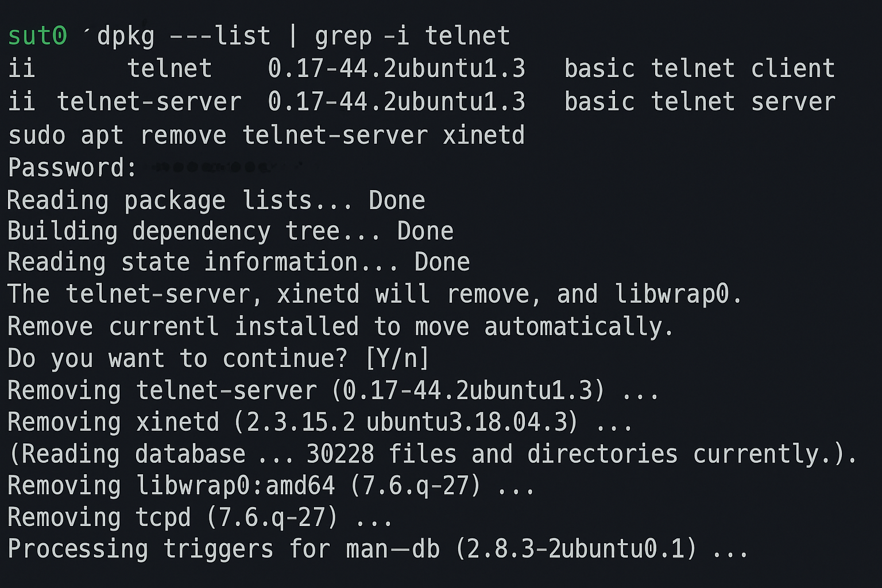This screenshot has height=588, width=882.
Task: Click 'Reading package lists... Done' line
Action: click(x=216, y=201)
